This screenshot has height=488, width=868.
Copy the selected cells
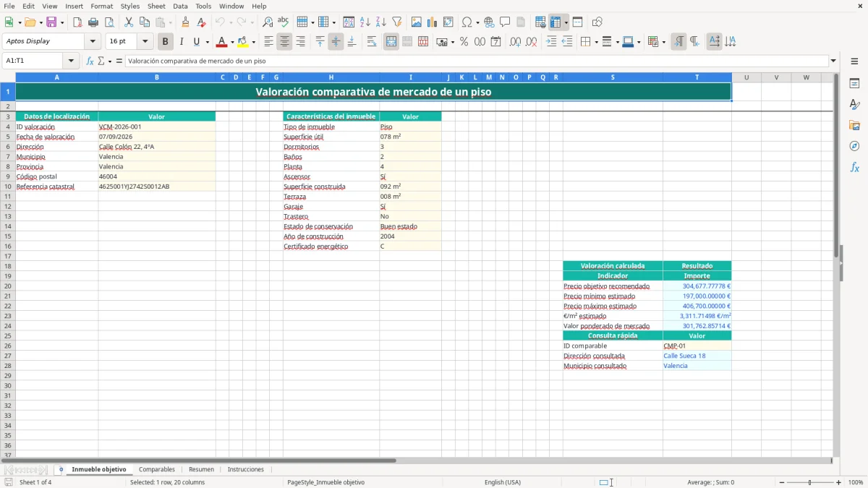point(145,22)
